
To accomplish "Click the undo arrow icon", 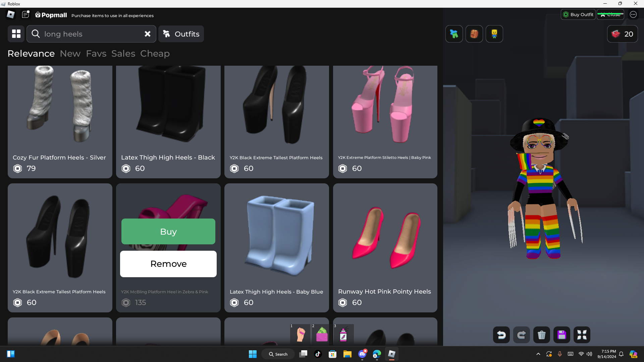I will 501,335.
